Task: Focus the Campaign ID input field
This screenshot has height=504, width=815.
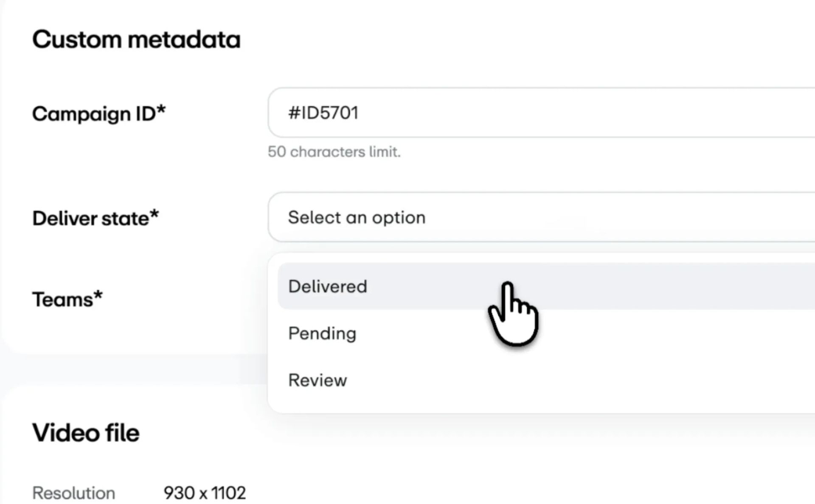Action: pos(541,112)
